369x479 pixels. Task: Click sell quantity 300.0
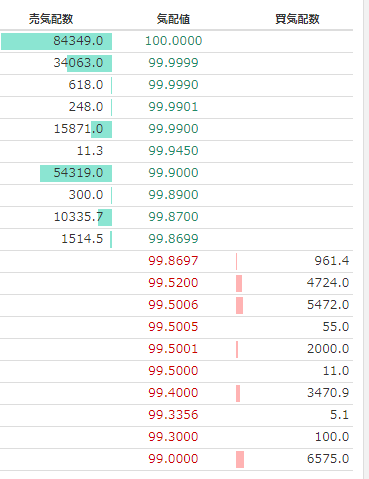pos(86,195)
